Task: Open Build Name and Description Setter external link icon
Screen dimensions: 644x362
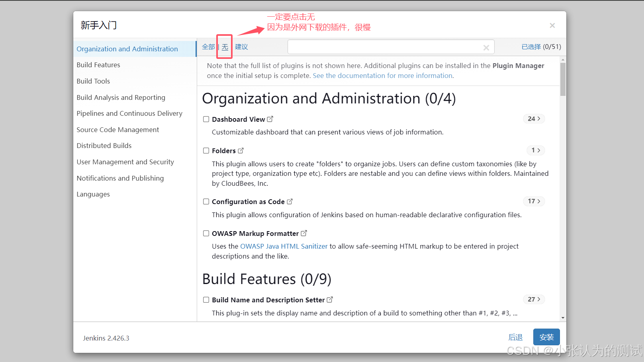Action: click(330, 300)
